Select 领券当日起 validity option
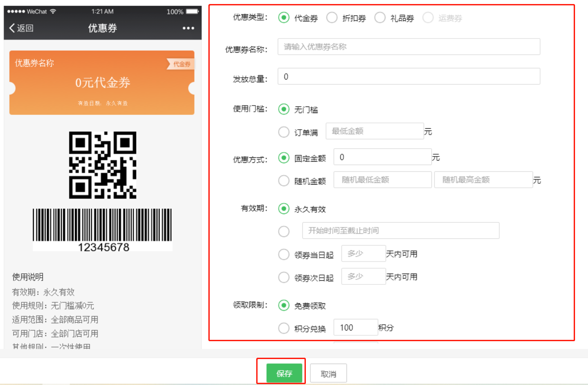 (284, 254)
